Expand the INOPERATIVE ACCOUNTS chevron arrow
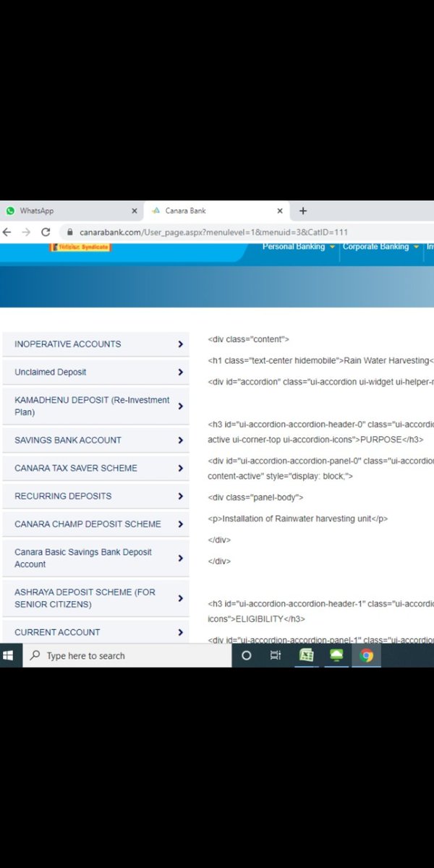Screen dimensions: 434x868 [181, 344]
